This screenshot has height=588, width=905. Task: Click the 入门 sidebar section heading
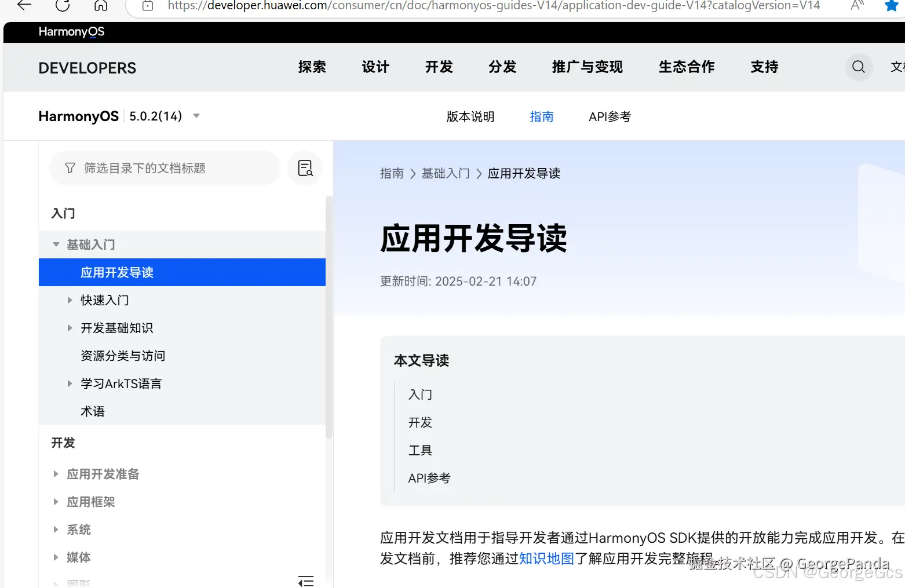(63, 213)
